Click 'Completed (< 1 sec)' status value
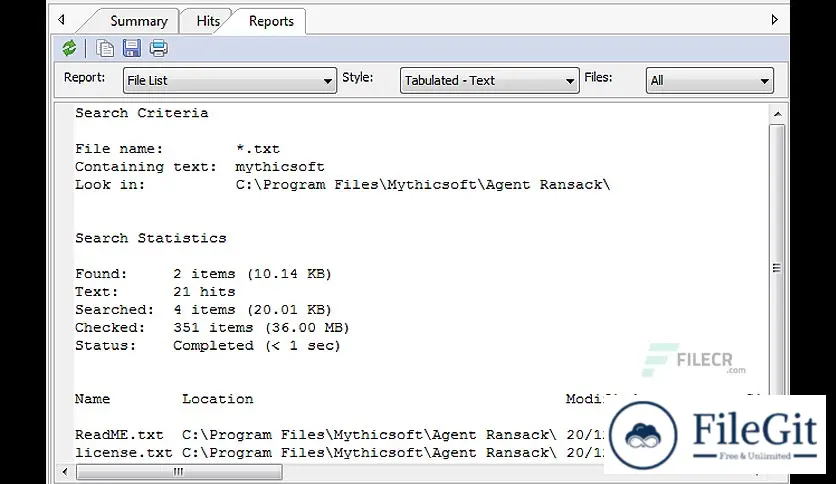 [256, 346]
